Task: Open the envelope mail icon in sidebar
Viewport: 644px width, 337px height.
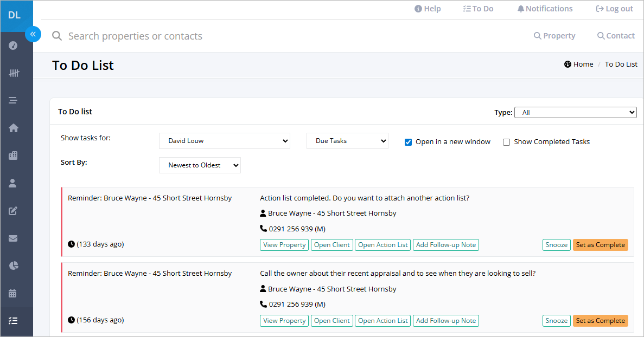Action: [x=13, y=238]
